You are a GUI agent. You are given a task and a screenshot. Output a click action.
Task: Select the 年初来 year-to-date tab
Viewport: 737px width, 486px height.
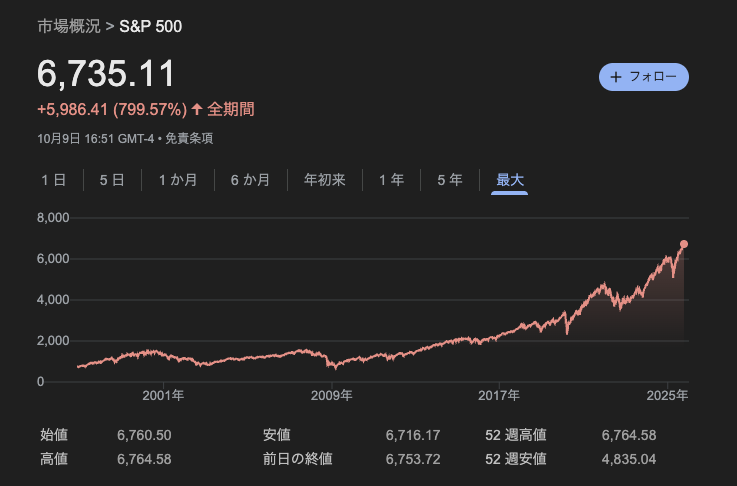[324, 180]
